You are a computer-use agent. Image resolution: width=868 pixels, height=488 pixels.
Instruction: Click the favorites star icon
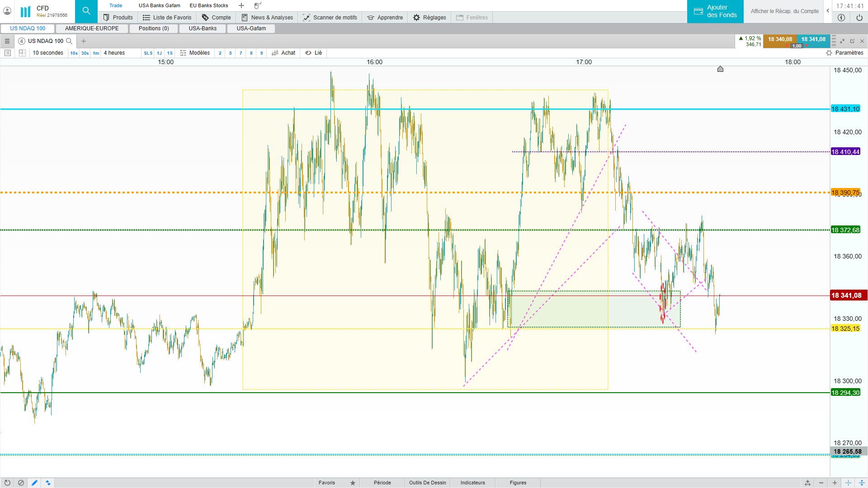[353, 483]
